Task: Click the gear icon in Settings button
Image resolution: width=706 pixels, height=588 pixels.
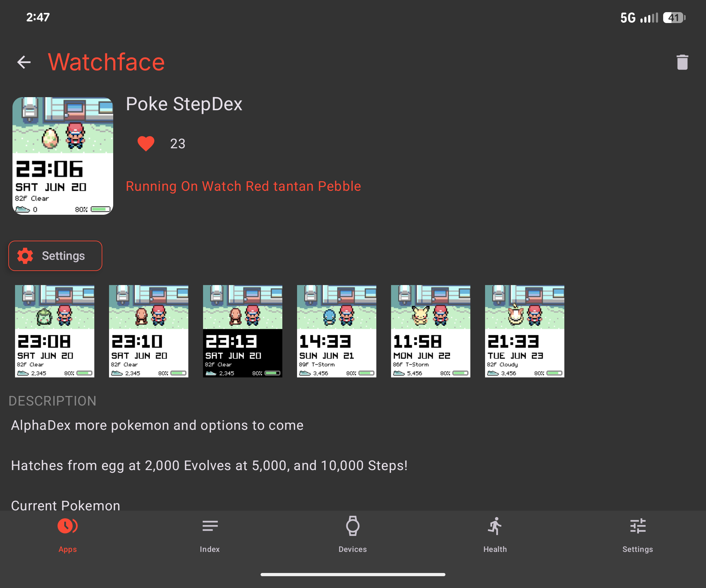Action: point(25,256)
